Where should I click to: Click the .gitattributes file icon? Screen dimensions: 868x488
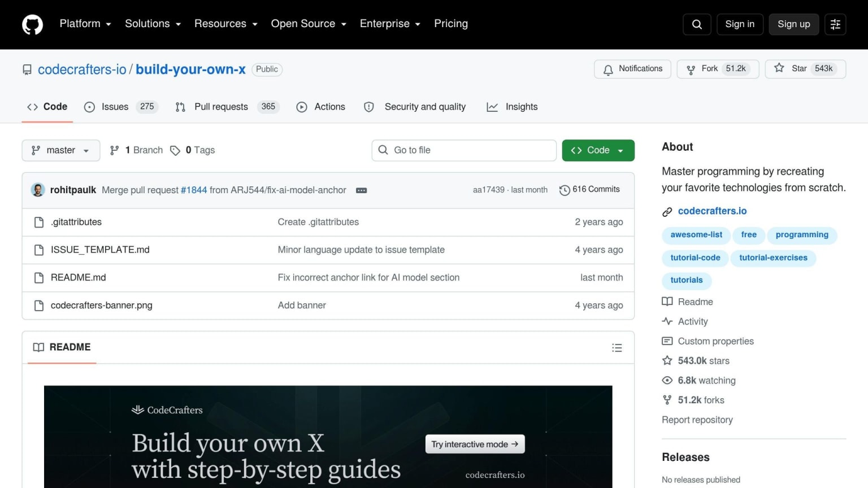click(39, 223)
